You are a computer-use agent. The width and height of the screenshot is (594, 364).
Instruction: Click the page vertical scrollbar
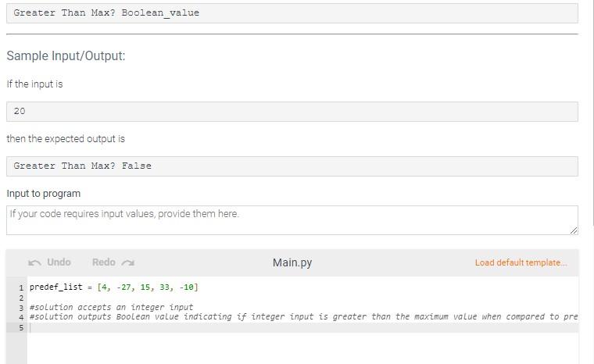(x=592, y=113)
